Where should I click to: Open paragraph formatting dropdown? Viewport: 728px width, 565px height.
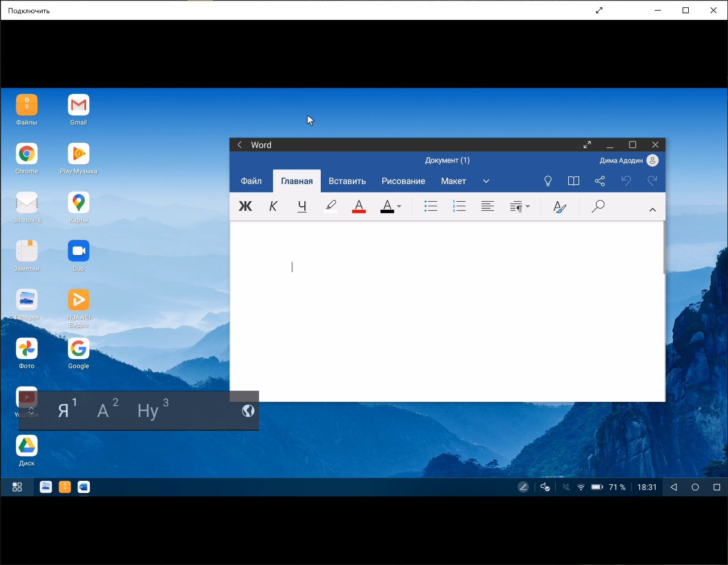tap(519, 207)
